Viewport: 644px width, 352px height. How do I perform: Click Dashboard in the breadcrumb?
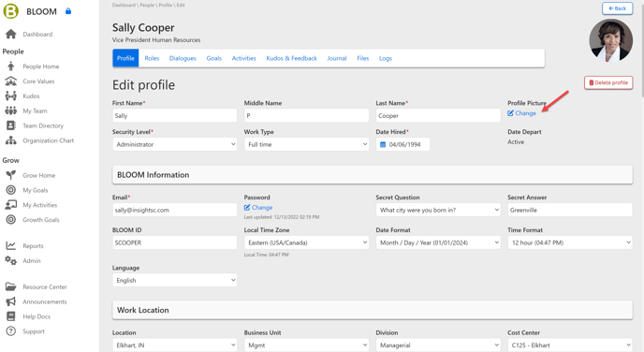(x=124, y=5)
